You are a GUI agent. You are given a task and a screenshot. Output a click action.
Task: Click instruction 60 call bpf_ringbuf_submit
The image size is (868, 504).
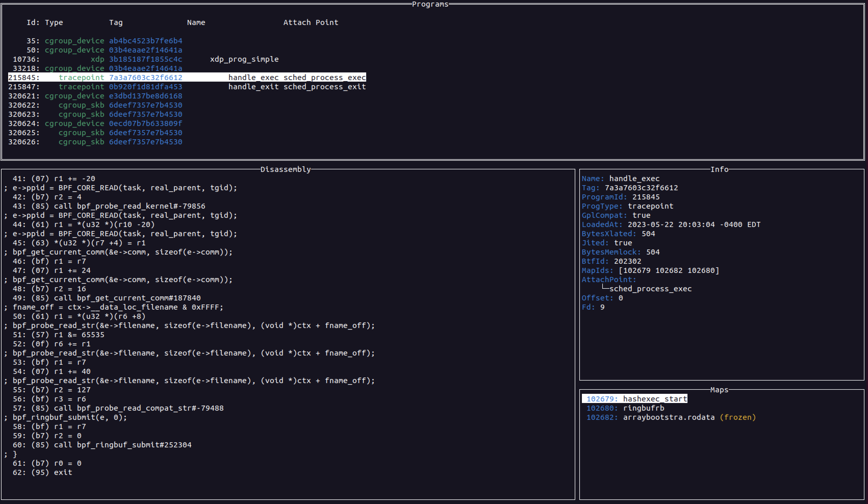point(102,445)
